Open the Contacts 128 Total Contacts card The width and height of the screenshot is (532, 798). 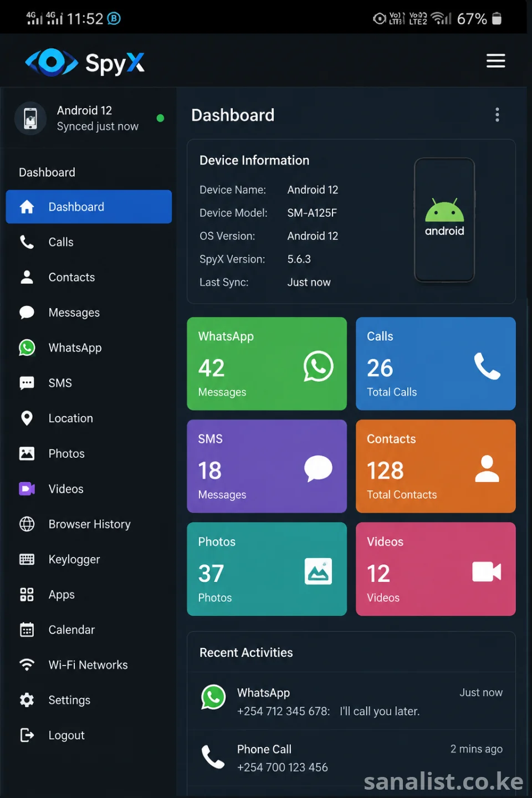click(436, 466)
